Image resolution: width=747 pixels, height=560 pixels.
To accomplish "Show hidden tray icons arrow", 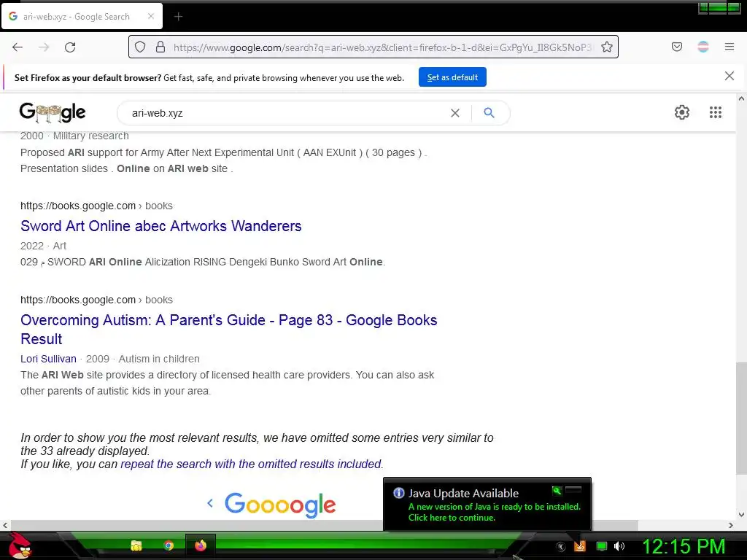I will coord(561,547).
